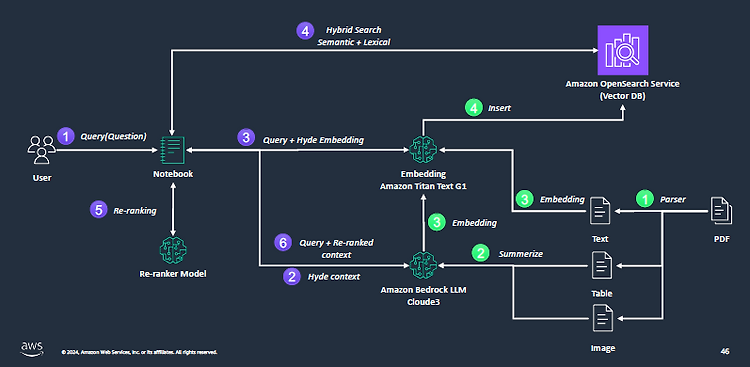Click the Query + Hyde Embedding label
750x367 pixels.
313,140
